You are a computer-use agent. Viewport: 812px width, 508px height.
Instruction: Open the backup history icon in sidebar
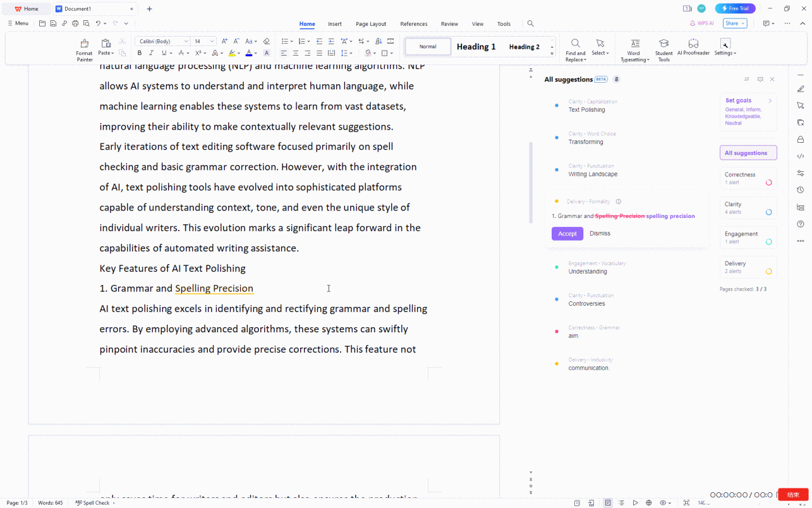(x=801, y=190)
